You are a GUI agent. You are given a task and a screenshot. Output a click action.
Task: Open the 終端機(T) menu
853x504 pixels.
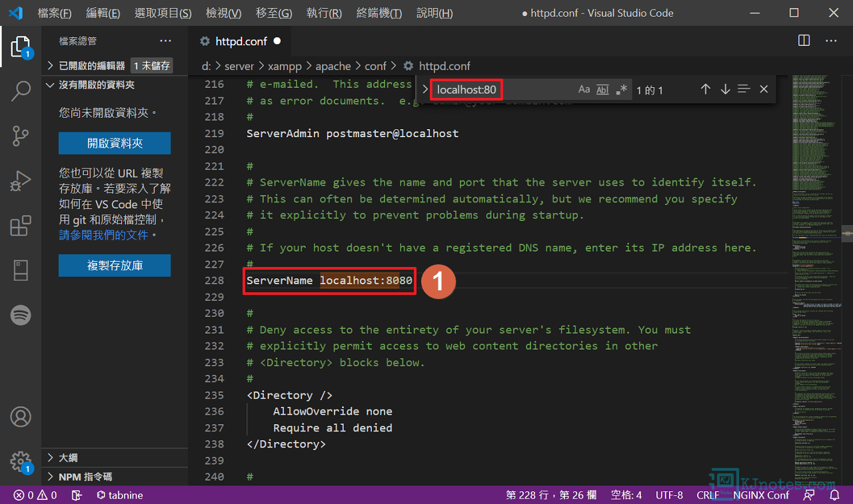click(x=379, y=13)
